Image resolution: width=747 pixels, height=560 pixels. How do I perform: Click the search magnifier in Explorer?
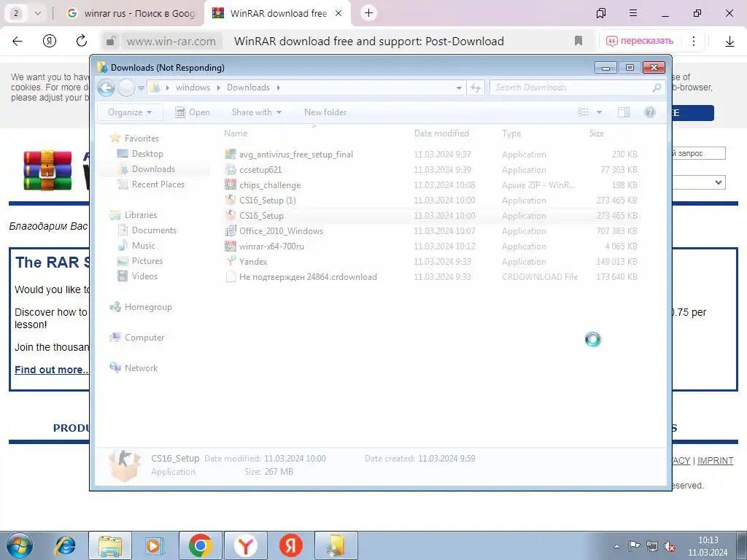tap(657, 87)
